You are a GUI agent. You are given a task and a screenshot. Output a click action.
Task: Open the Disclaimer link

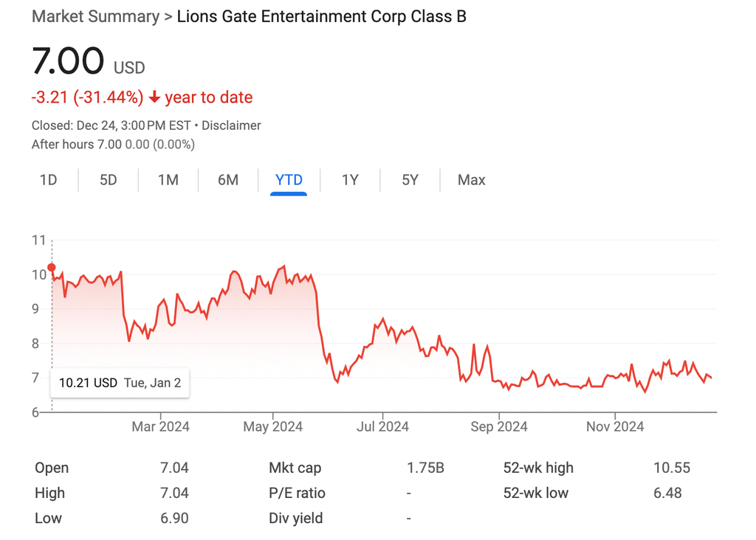pos(231,125)
